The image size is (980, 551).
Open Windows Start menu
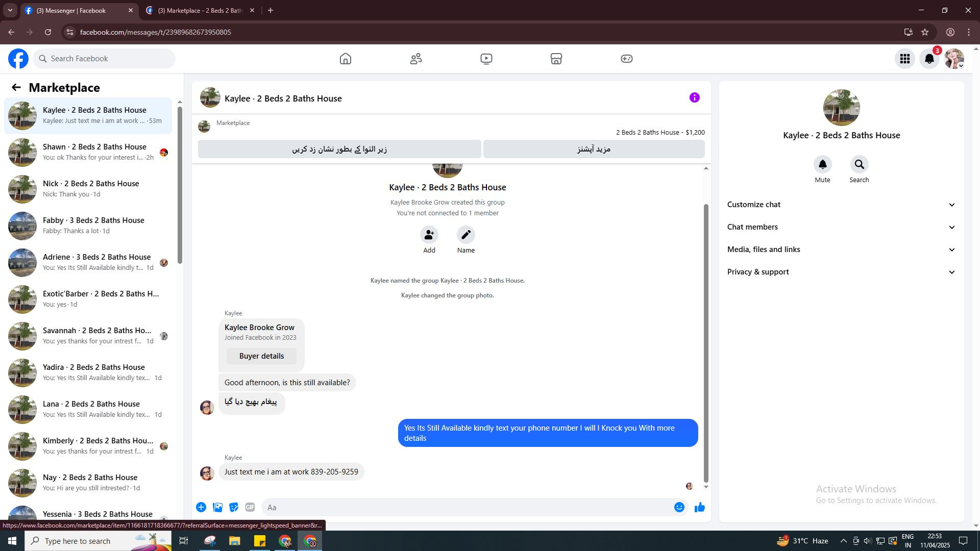(x=12, y=541)
